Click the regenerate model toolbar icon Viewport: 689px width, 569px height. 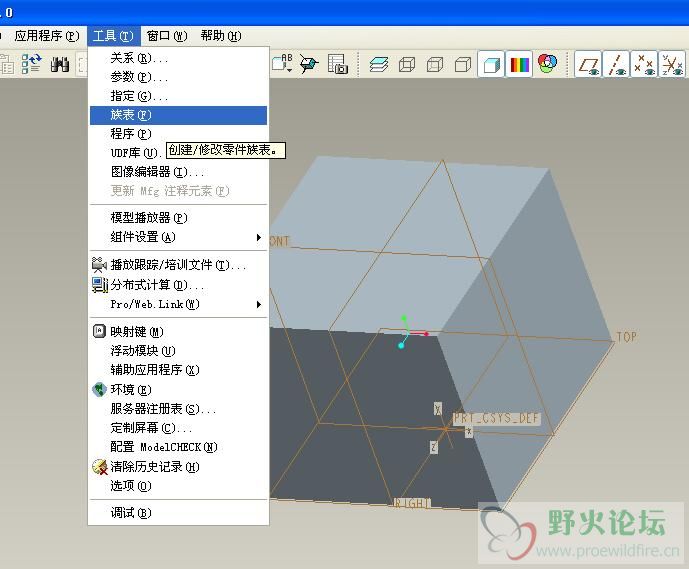point(31,64)
